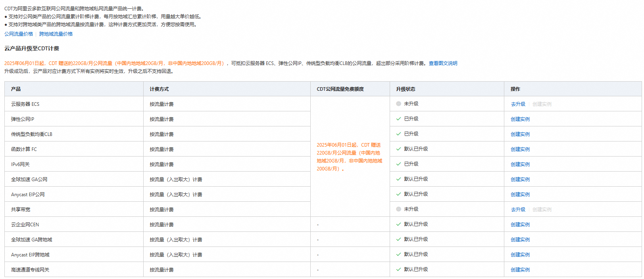Click 创建实例 in the Anycast EIP跨地域 row
Image resolution: width=644 pixels, height=279 pixels.
pos(520,255)
